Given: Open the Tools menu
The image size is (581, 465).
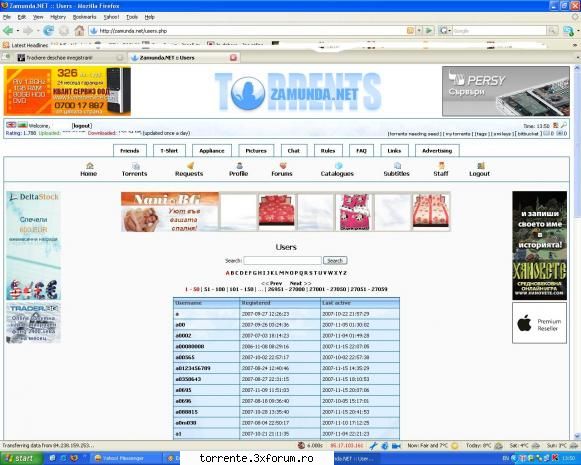Looking at the screenshot, I should click(x=132, y=17).
